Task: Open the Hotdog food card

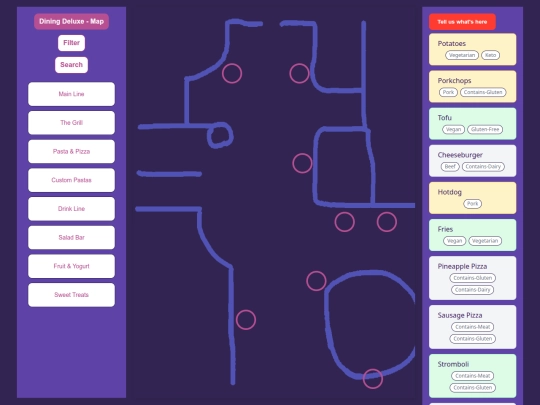Action: point(472,198)
